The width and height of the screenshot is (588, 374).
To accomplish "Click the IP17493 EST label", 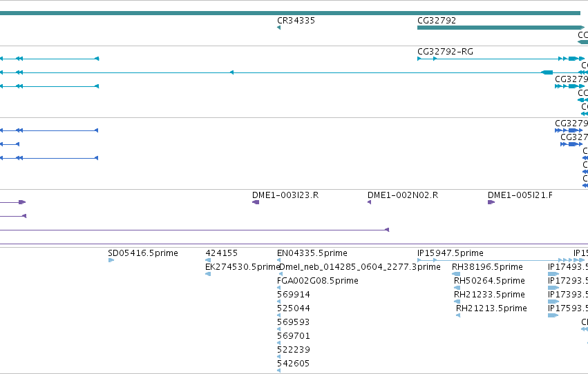I will [x=568, y=267].
